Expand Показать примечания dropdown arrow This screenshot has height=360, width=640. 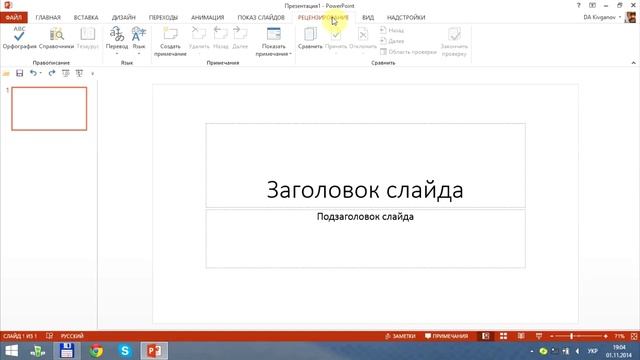click(290, 54)
